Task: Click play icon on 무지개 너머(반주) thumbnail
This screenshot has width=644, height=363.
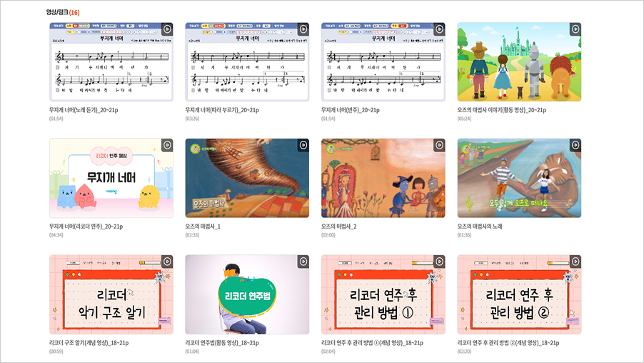Action: click(440, 29)
